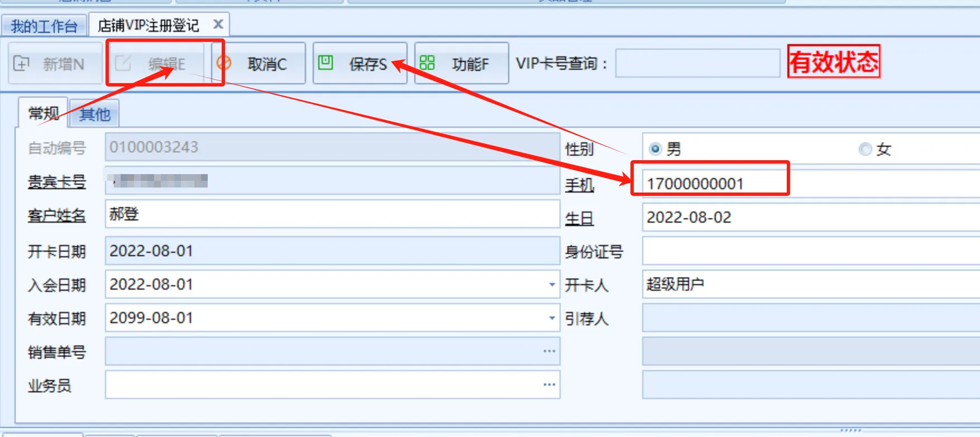Viewport: 980px width, 437px height.
Task: Switch to the 其他 tab
Action: pos(94,114)
